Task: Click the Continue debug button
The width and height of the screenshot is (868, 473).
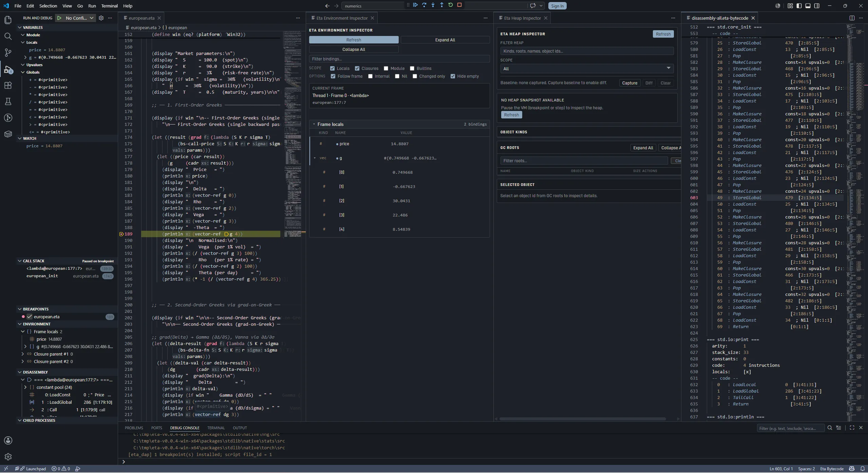Action: [415, 5]
